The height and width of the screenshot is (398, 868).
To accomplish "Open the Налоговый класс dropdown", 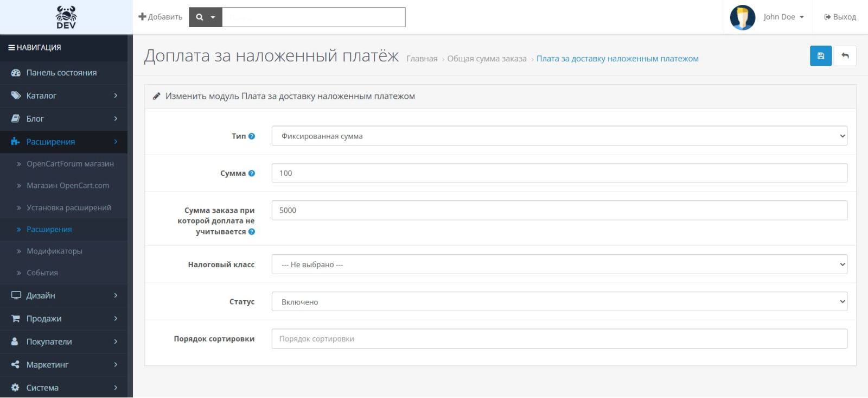I will tap(559, 264).
